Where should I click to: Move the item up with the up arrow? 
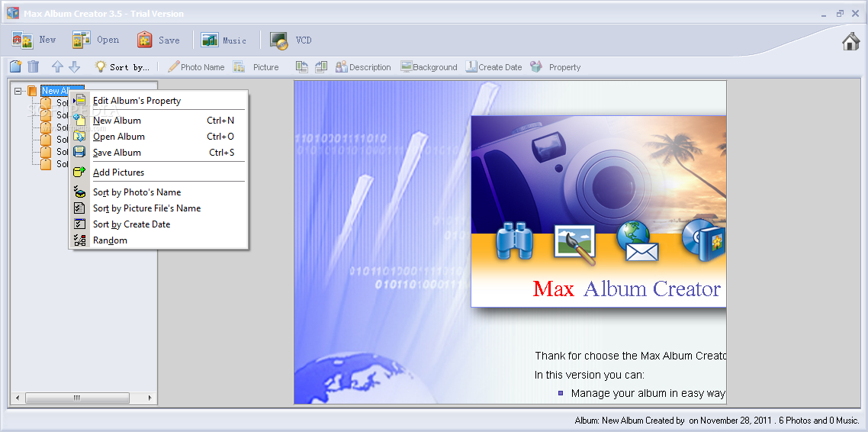[x=57, y=67]
